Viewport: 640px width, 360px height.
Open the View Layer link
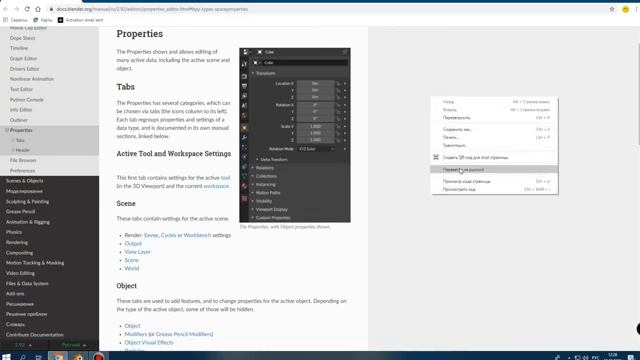[138, 252]
